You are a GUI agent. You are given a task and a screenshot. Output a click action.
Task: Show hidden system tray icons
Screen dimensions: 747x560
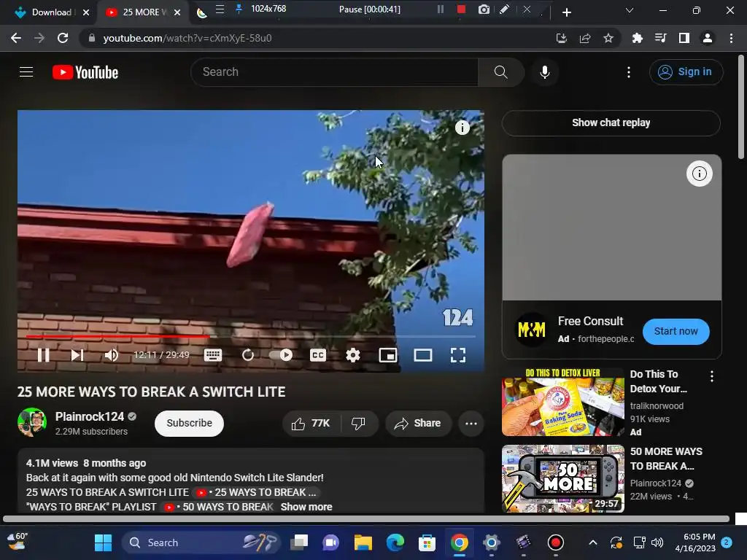(x=592, y=542)
